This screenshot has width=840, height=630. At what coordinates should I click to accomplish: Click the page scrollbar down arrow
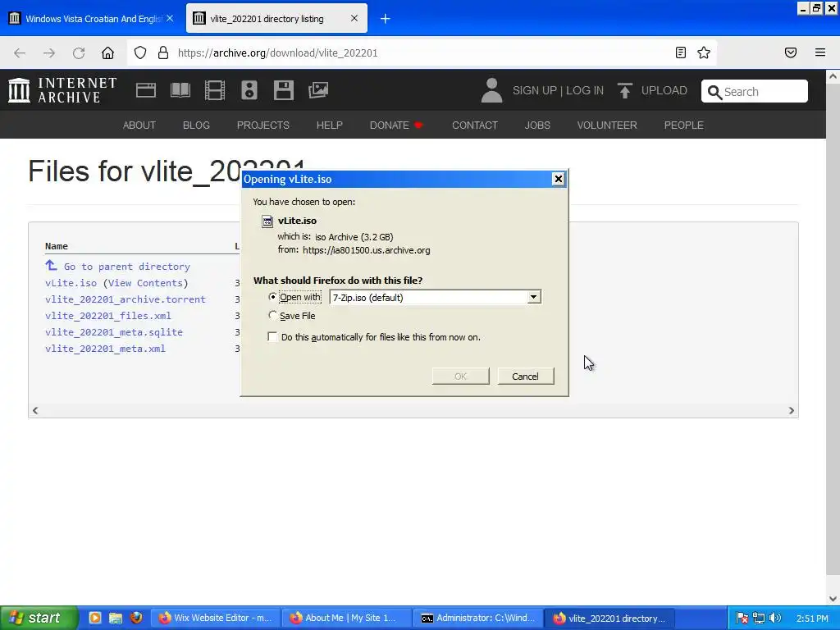click(833, 598)
